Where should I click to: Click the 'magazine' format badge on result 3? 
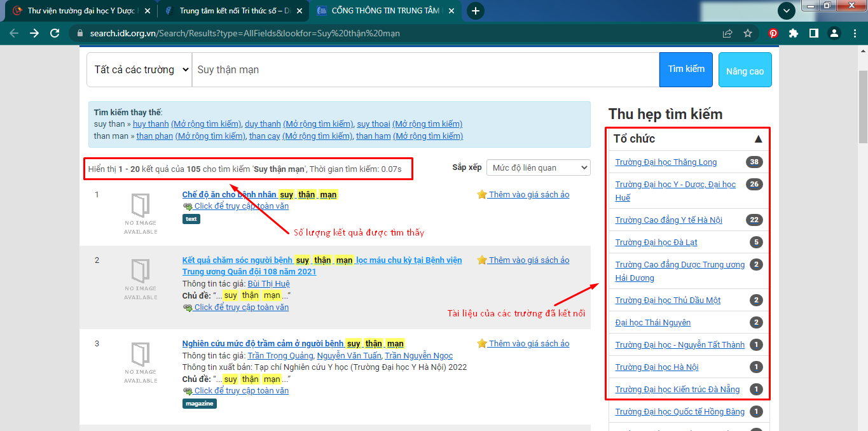coord(200,404)
